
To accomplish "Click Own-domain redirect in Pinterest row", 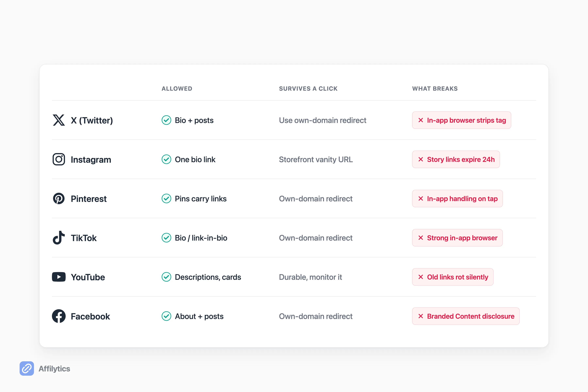I will point(316,198).
